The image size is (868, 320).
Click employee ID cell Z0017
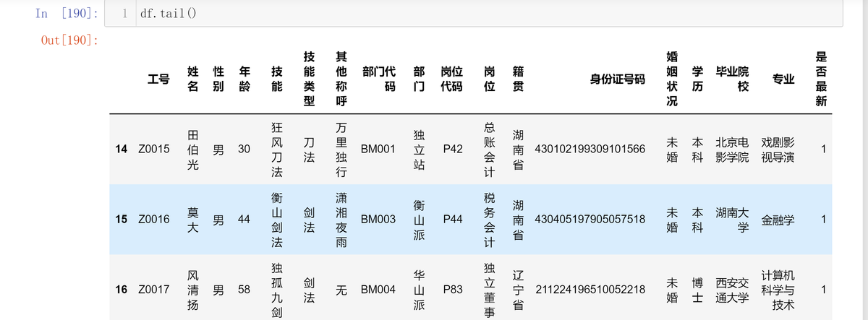(x=154, y=290)
